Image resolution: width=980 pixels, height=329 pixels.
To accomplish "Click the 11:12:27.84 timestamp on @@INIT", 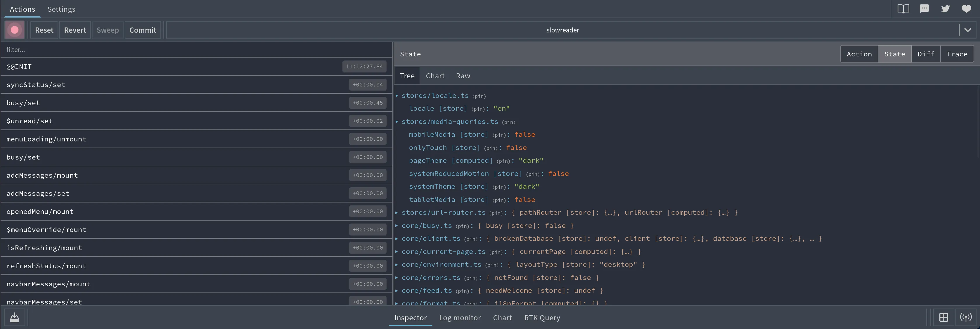I will pos(364,67).
